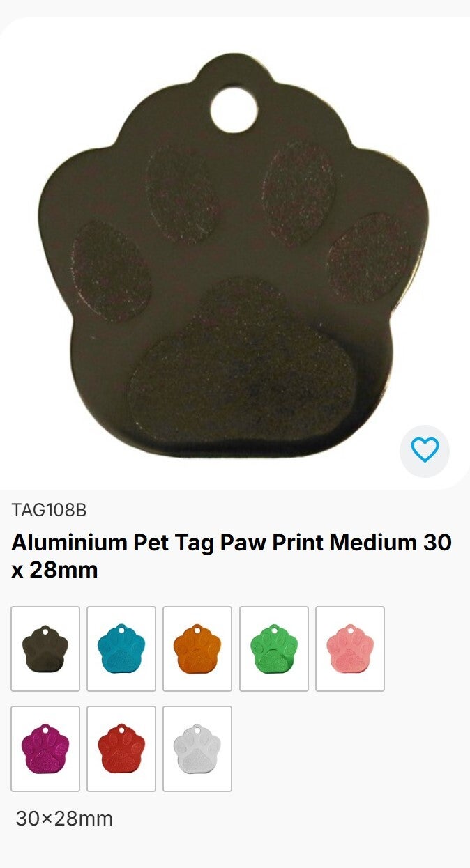Select the black paw tag swatch
This screenshot has height=868, width=470.
click(45, 649)
